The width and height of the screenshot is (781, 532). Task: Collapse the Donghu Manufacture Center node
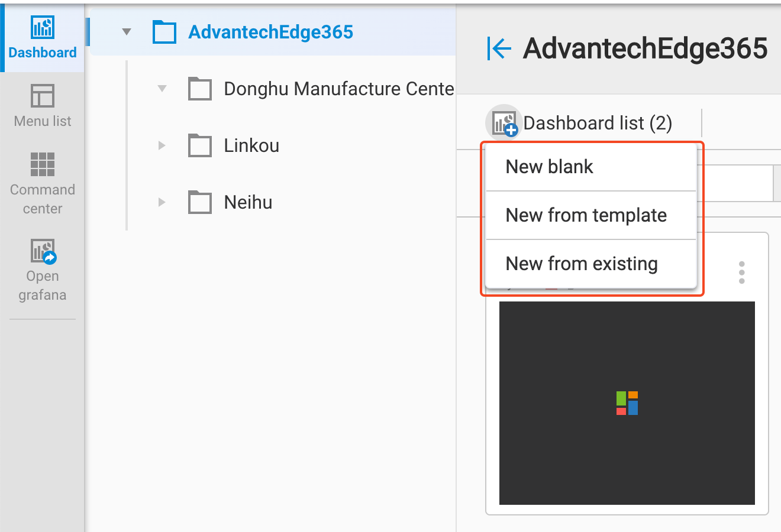162,89
